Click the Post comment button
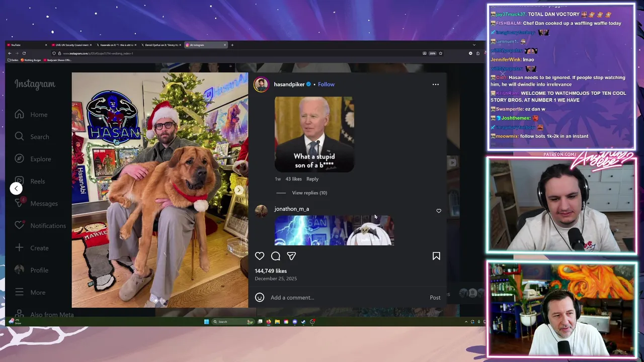 tap(435, 298)
